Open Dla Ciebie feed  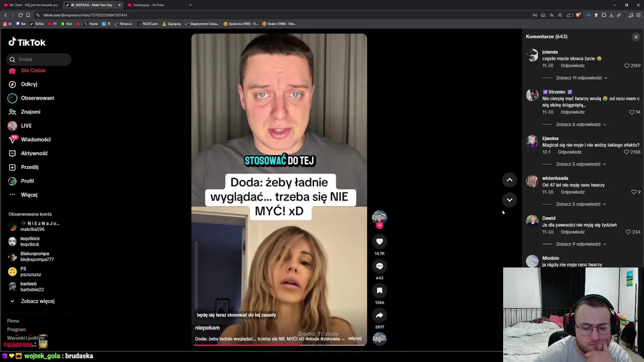pos(28,70)
